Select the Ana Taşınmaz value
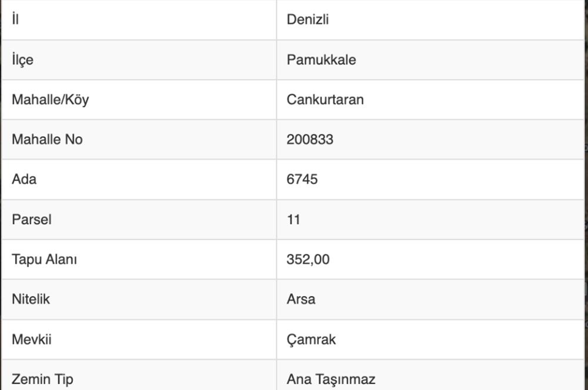 pos(331,379)
